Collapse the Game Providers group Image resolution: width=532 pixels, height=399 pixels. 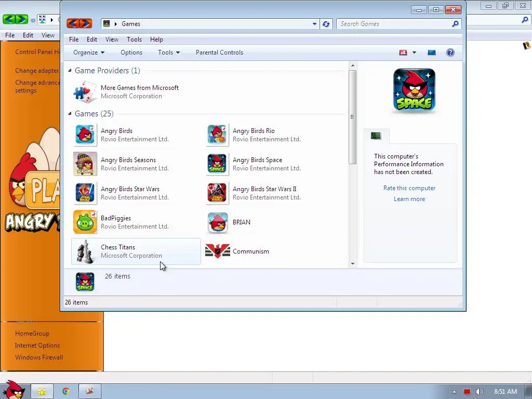coord(70,71)
